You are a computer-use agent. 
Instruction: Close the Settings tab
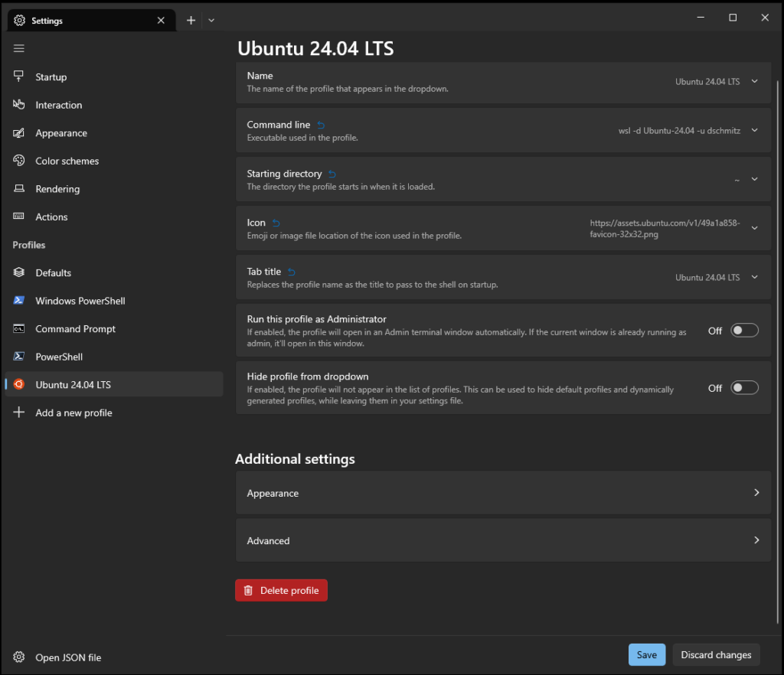pos(161,21)
